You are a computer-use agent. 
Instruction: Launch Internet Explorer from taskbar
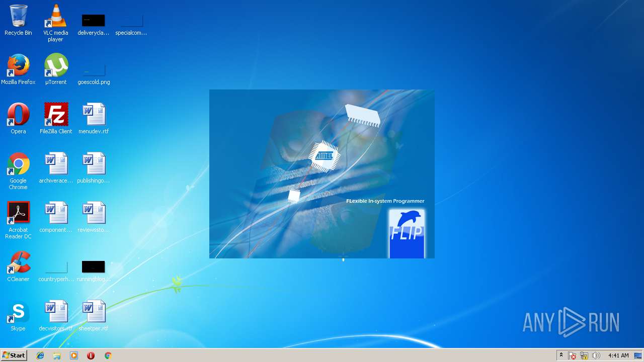tap(40, 355)
